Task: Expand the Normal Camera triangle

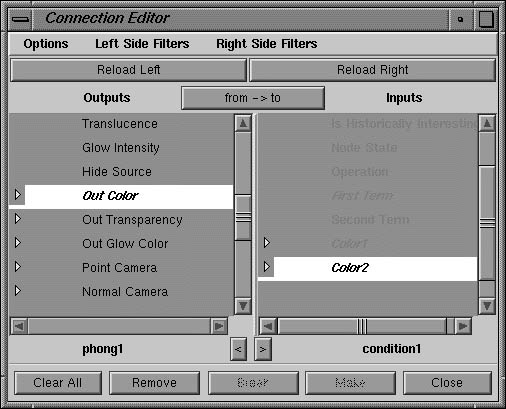Action: click(18, 291)
